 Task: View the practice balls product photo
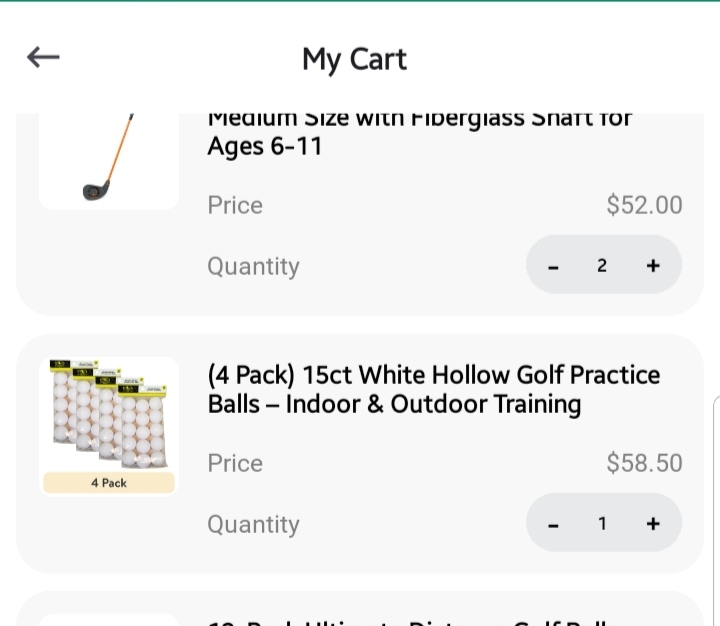[x=108, y=418]
